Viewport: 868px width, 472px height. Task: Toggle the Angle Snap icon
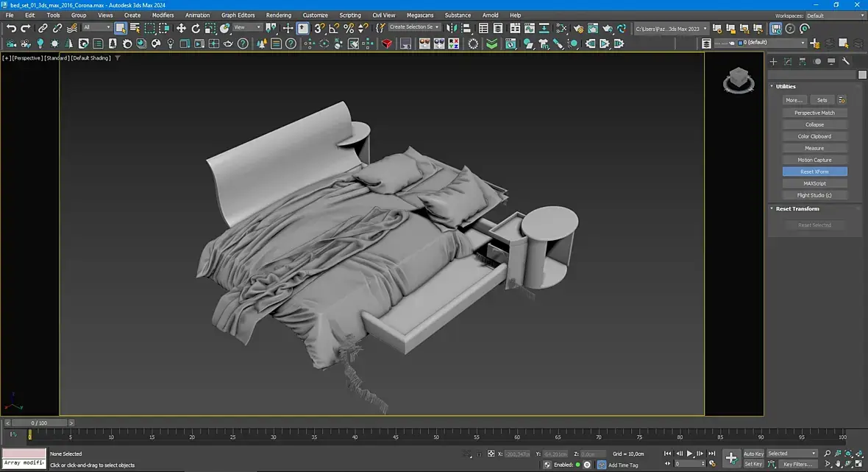[335, 28]
